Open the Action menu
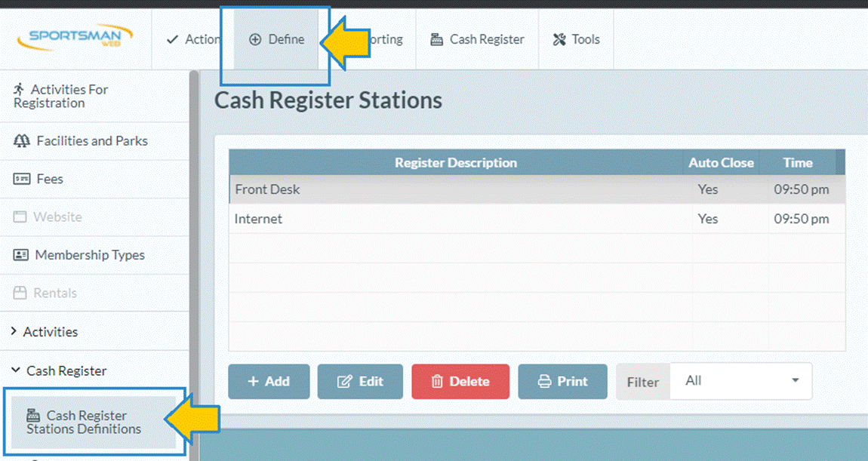868x461 pixels. click(193, 39)
